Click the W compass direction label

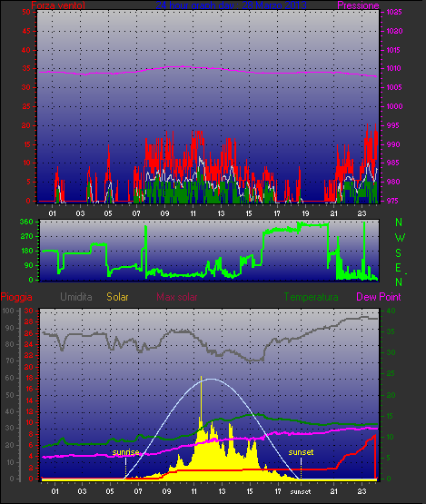(400, 238)
